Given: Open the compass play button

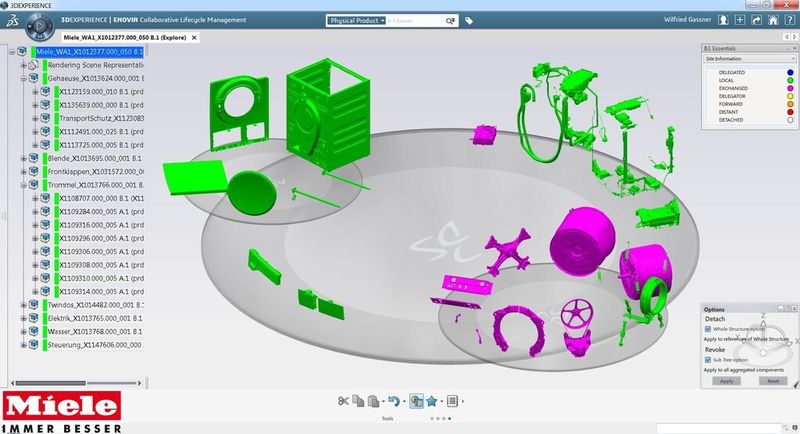Looking at the screenshot, I should click(x=40, y=26).
